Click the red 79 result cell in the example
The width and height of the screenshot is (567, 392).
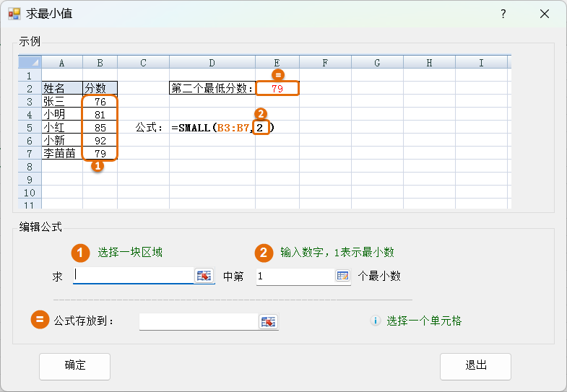coord(277,88)
